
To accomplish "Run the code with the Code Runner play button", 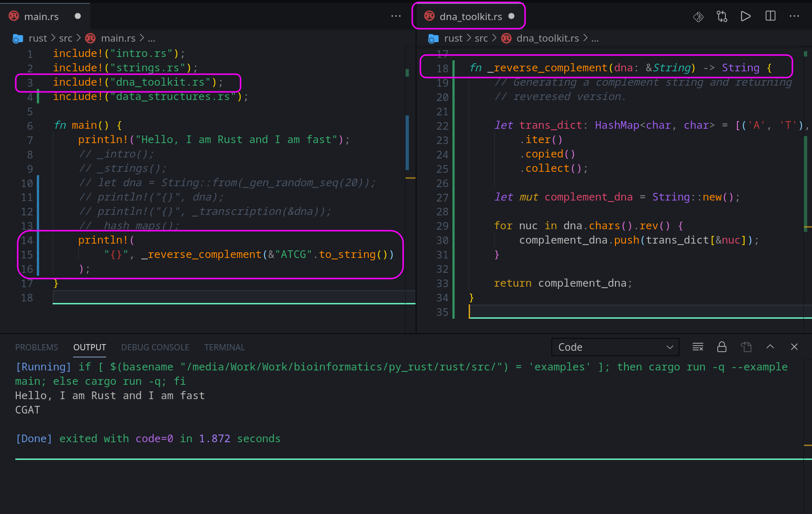I will tap(746, 16).
